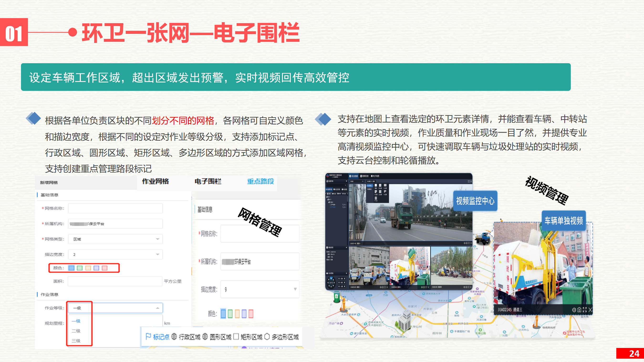Open the 电子地图 tab

click(375, 176)
